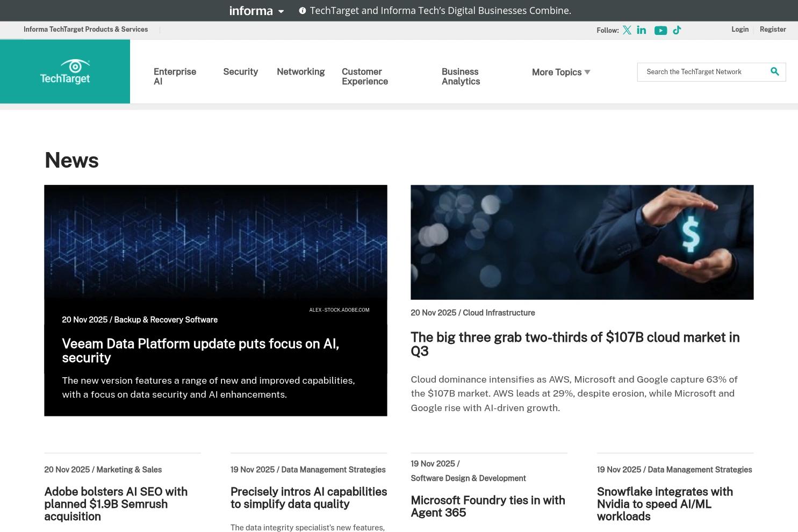798x532 pixels.
Task: Open the Networking menu item
Action: (x=300, y=71)
